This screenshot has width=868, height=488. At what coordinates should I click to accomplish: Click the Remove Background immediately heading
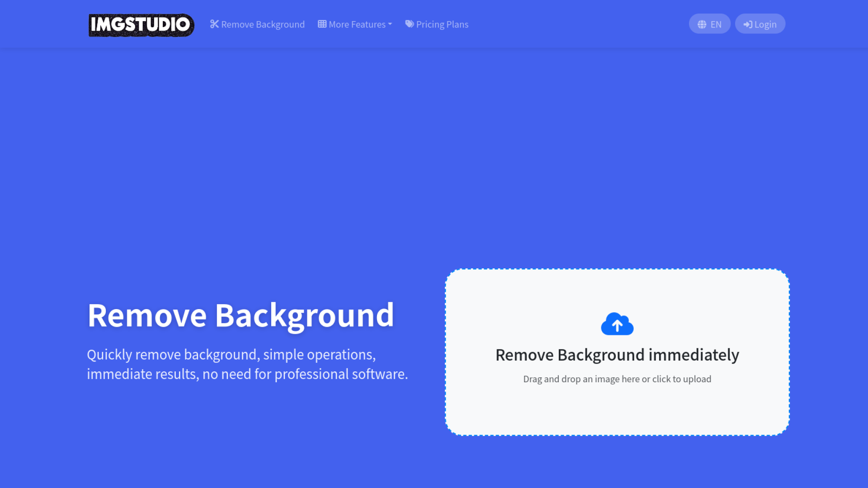click(x=617, y=355)
